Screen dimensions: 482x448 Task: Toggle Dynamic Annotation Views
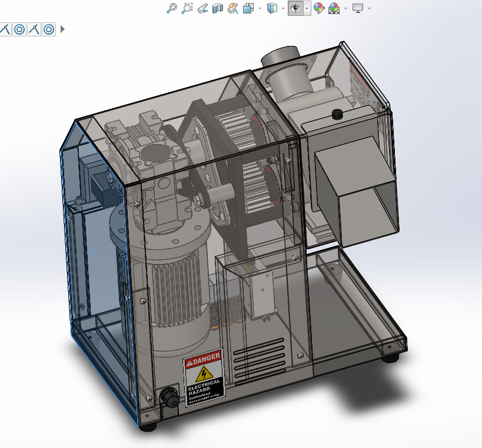(x=232, y=8)
